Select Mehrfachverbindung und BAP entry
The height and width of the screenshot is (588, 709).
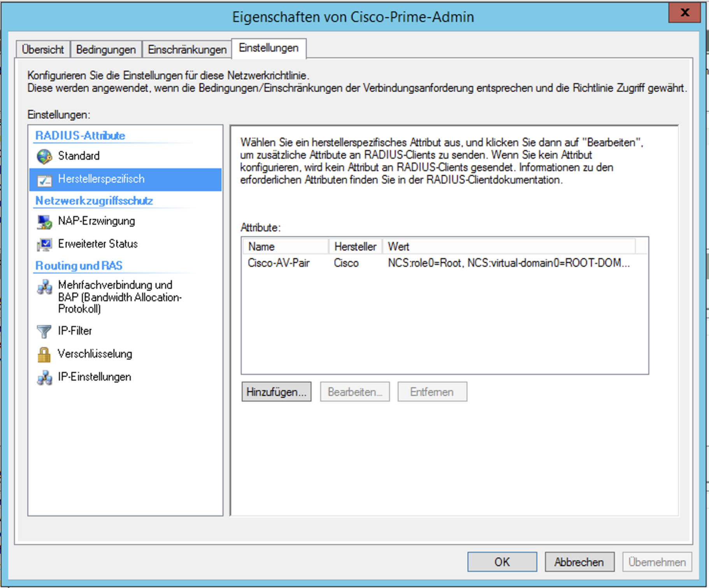pos(125,296)
